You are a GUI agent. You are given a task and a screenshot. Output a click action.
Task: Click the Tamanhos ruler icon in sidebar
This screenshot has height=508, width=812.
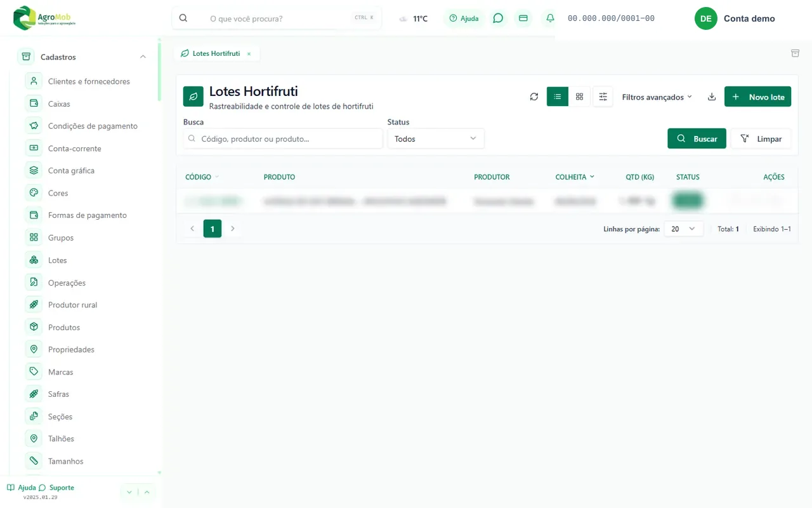point(34,461)
